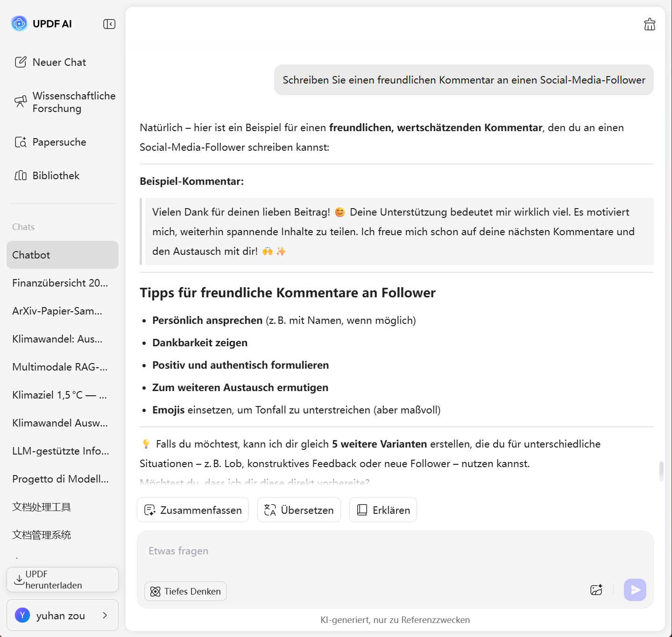Viewport: 672px width, 637px height.
Task: Toggle Tiefes Denken mode
Action: point(185,591)
